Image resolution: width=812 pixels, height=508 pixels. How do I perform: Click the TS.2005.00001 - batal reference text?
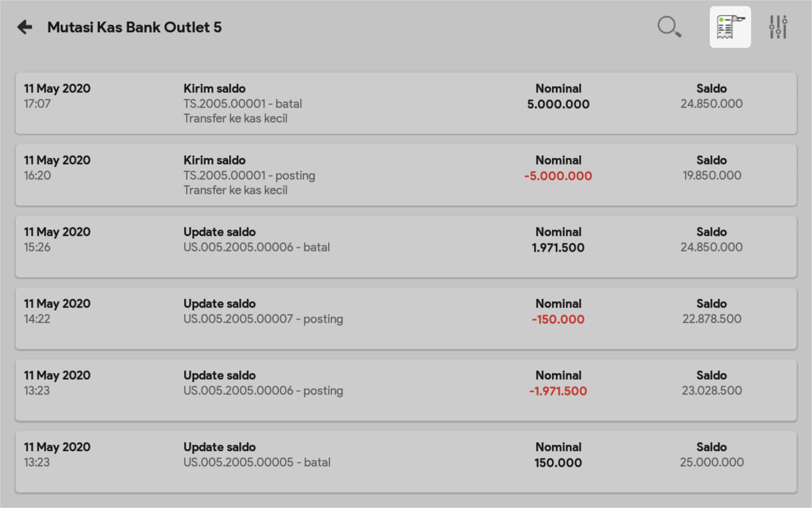242,104
